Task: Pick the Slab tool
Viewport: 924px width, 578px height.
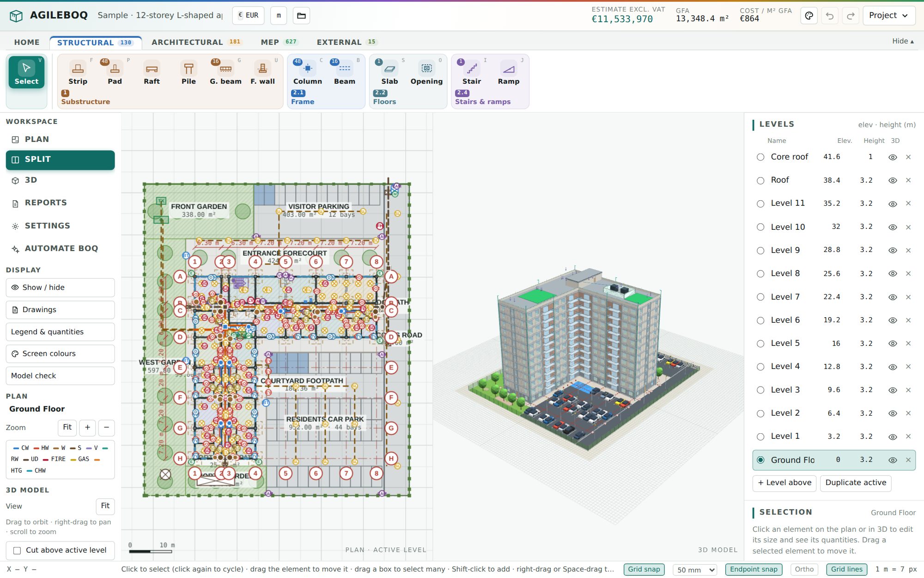Action: pyautogui.click(x=389, y=73)
